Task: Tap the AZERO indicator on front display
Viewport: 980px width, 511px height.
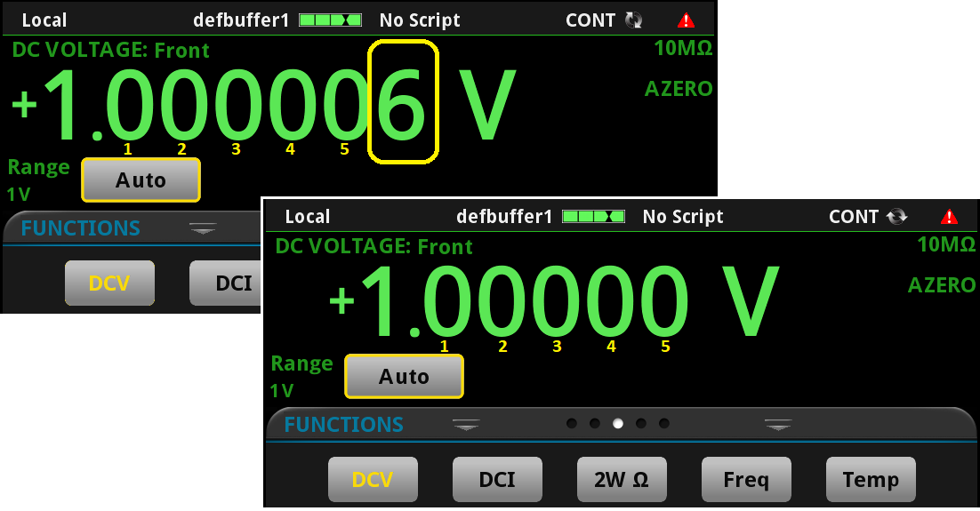Action: tap(942, 285)
